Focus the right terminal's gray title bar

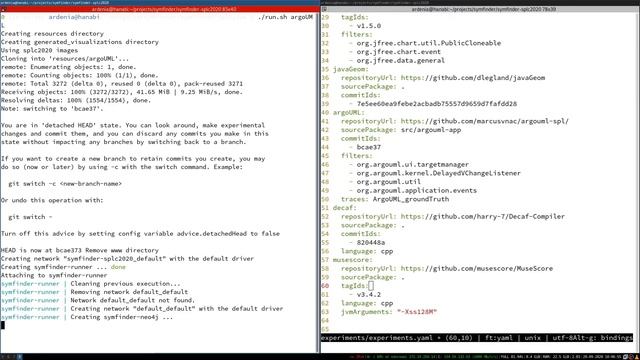(480, 9)
